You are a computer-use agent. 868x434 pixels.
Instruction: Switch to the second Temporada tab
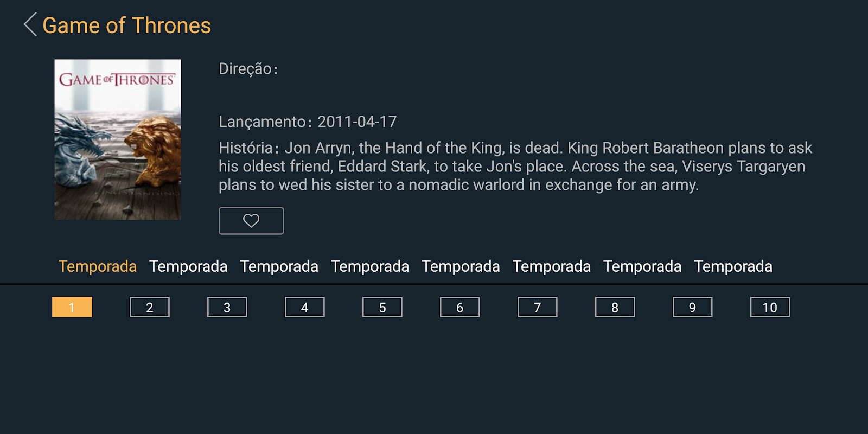pyautogui.click(x=188, y=266)
